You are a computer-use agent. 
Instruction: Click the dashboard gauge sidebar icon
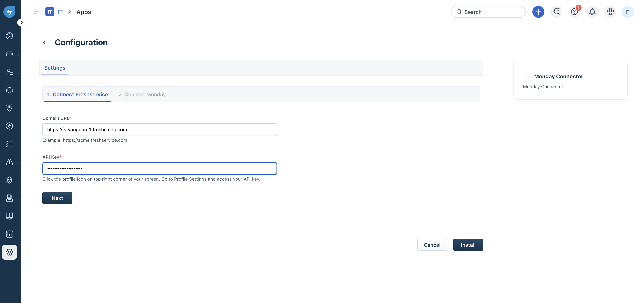[x=9, y=36]
